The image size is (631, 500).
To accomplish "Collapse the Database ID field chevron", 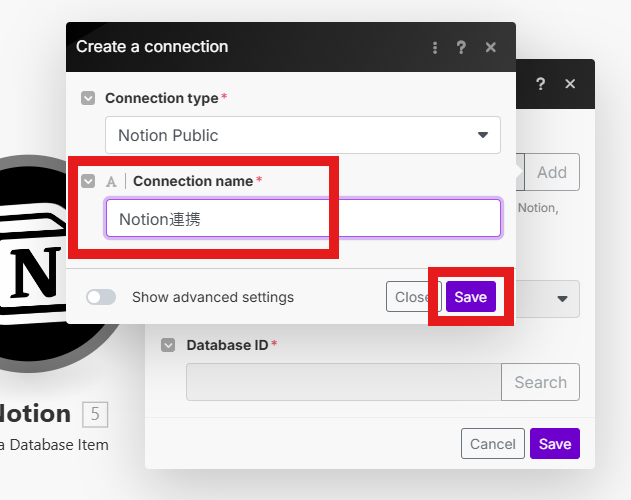I will (x=168, y=345).
